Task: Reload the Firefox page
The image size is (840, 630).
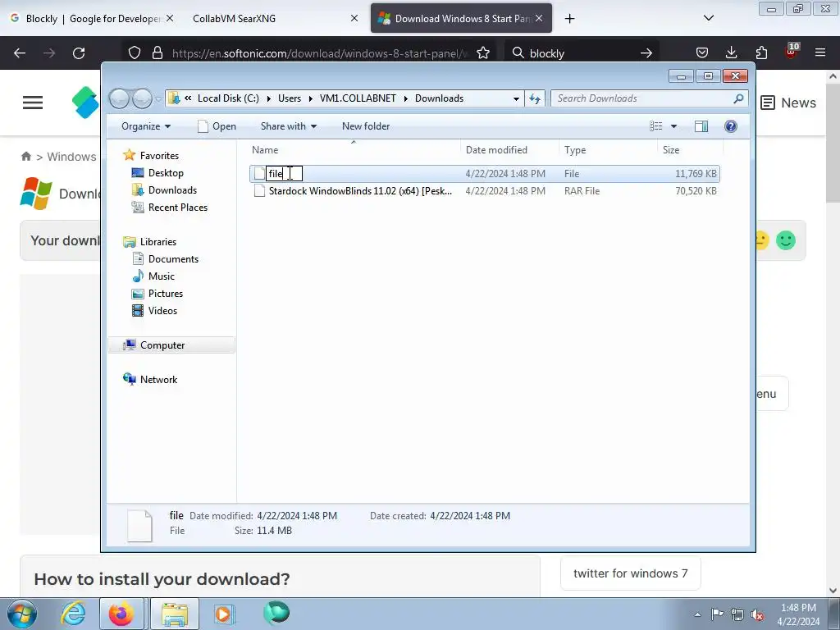Action: (x=79, y=53)
